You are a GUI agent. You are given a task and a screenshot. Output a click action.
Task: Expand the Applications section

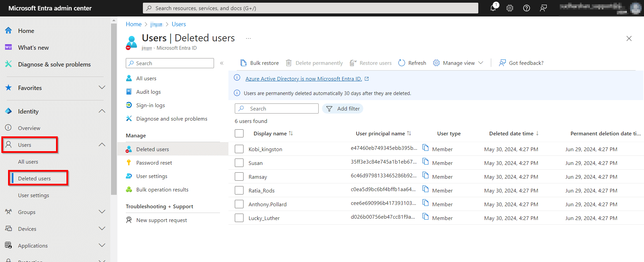tap(102, 245)
